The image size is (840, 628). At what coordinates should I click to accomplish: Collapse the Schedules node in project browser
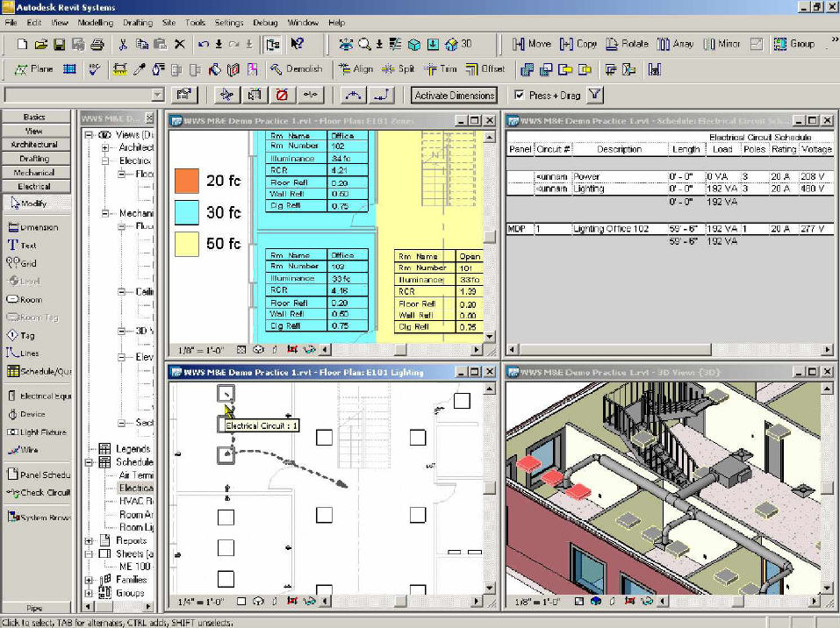tap(89, 462)
